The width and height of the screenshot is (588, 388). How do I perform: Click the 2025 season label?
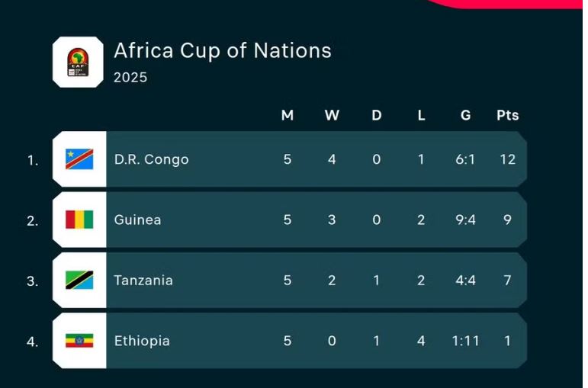pos(130,77)
